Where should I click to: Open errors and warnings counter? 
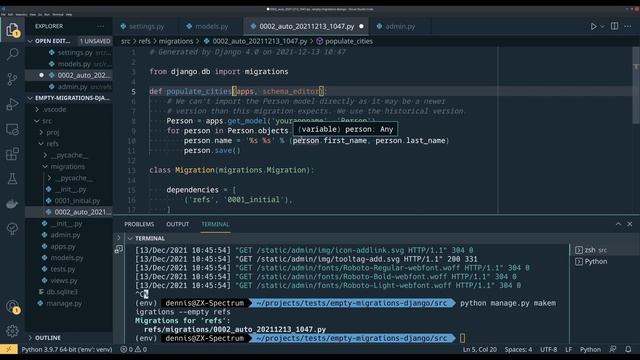(133, 349)
